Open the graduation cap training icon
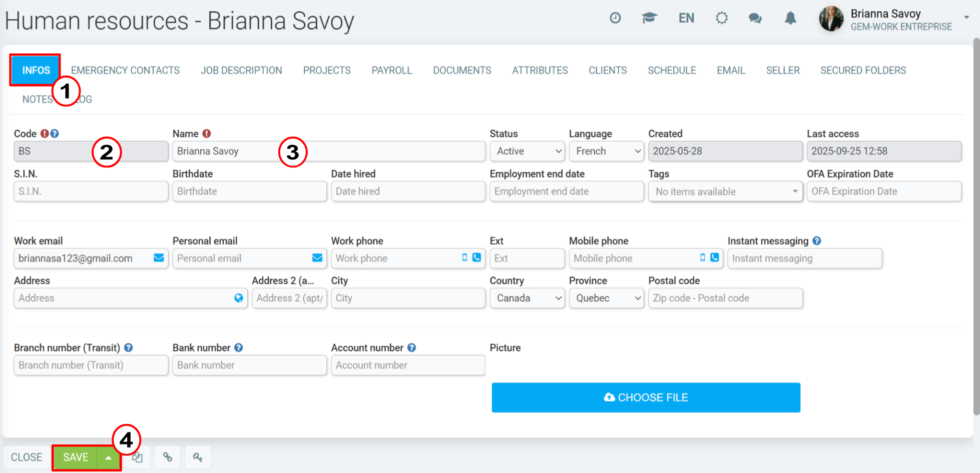This screenshot has width=980, height=473. [649, 18]
